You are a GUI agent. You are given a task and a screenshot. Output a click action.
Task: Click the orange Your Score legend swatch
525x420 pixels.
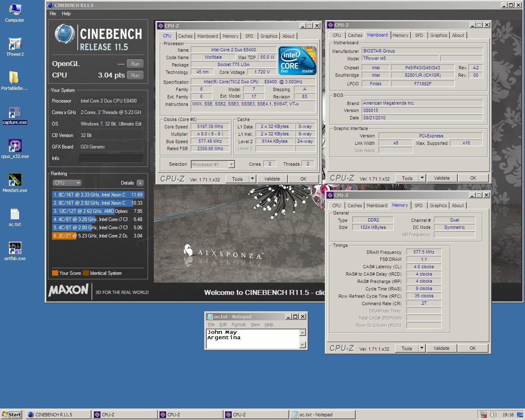(55, 273)
